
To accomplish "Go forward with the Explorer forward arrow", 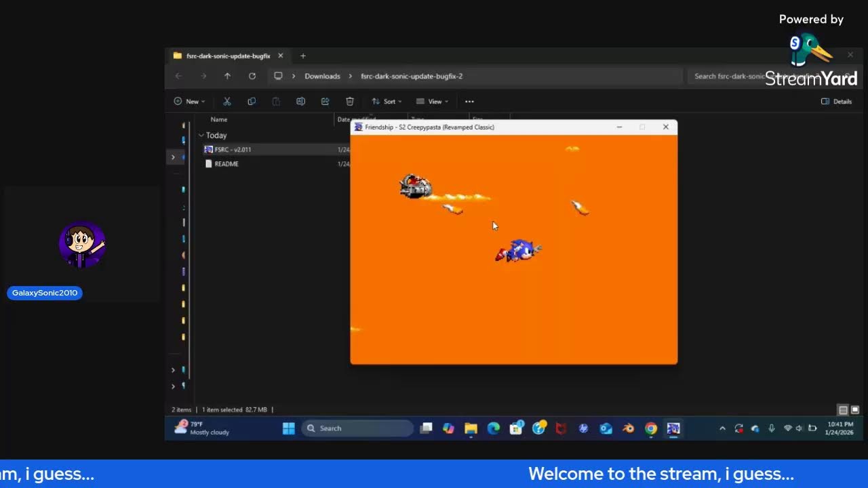I will pos(203,76).
